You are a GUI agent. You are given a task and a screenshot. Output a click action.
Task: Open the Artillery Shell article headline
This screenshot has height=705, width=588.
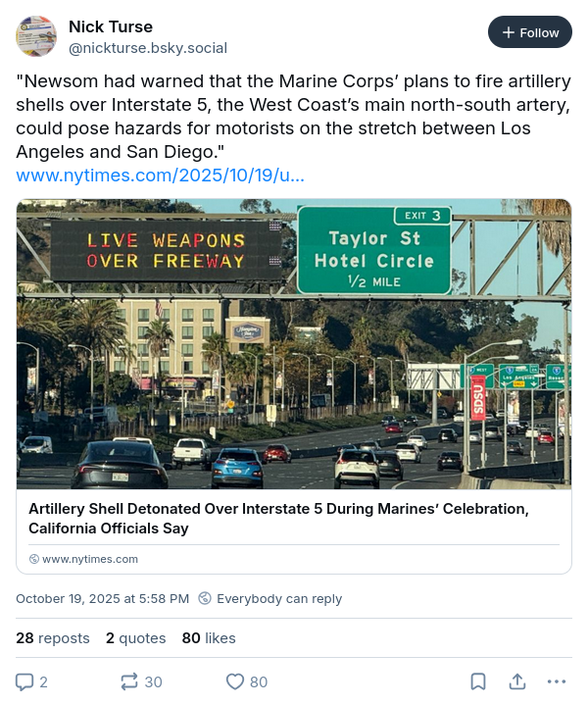tap(278, 518)
